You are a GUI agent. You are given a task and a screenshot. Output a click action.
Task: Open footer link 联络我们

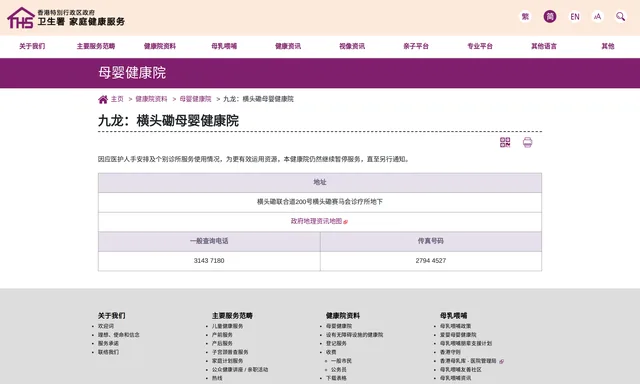point(108,352)
